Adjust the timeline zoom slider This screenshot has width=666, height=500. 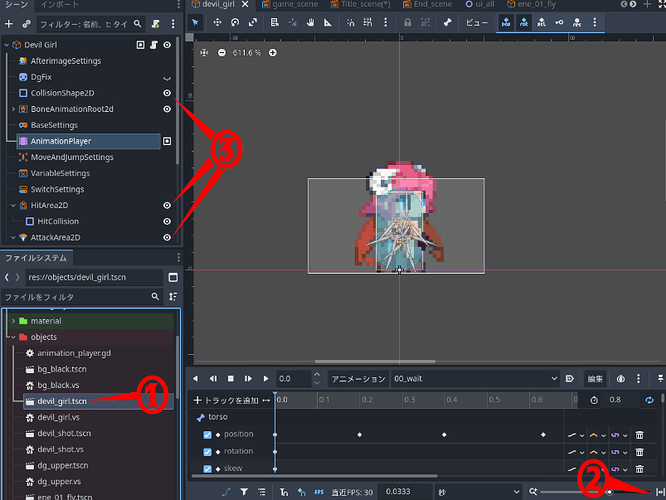(595, 492)
